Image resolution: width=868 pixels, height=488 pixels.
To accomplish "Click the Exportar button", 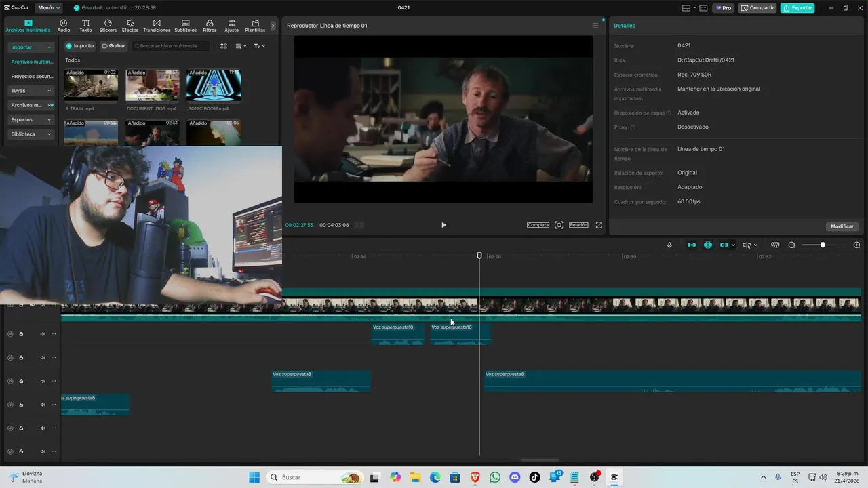I will click(797, 8).
